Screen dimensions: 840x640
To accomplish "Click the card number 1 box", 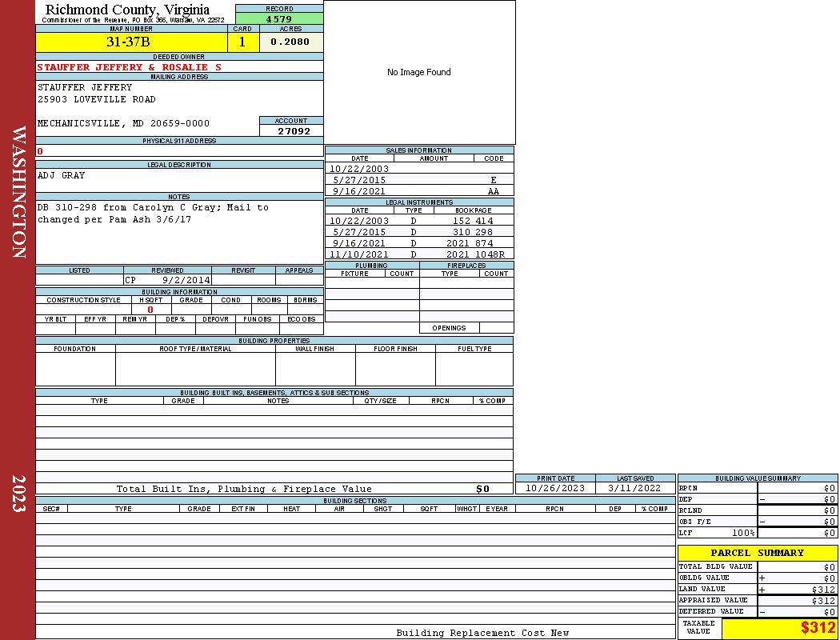I will point(243,42).
